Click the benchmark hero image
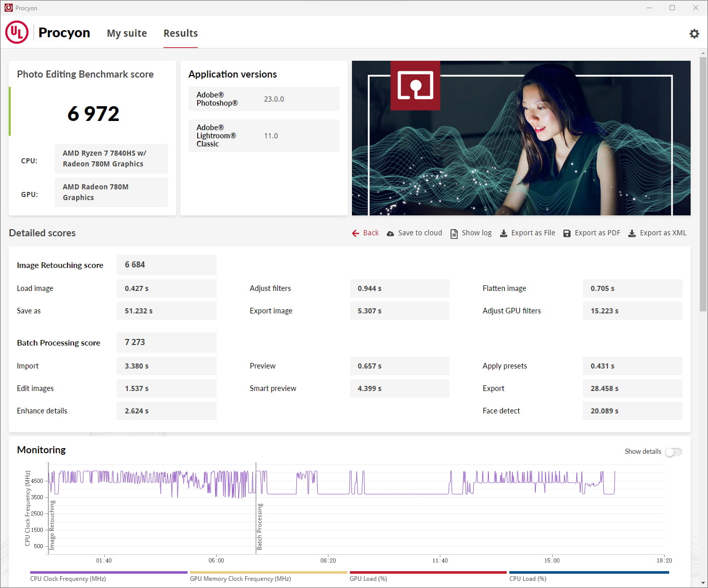708x588 pixels. [x=521, y=138]
